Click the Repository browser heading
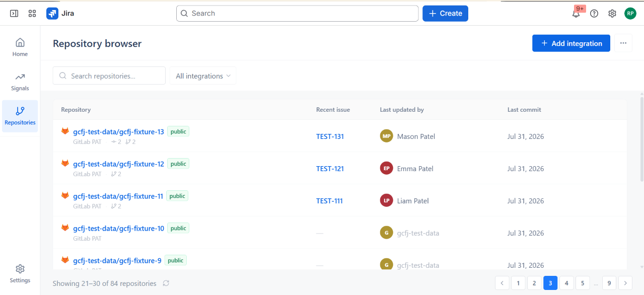 97,43
